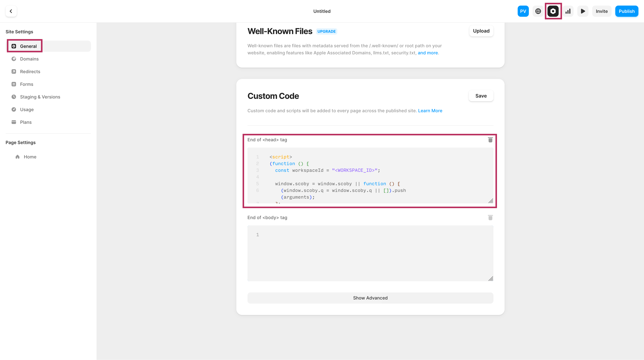Click the PV user avatar
Viewport: 644px width, 360px height.
coord(523,11)
